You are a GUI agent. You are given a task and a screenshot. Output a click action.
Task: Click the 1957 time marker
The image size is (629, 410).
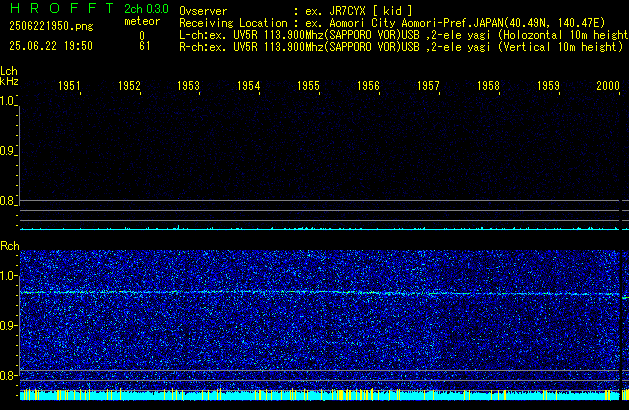428,86
